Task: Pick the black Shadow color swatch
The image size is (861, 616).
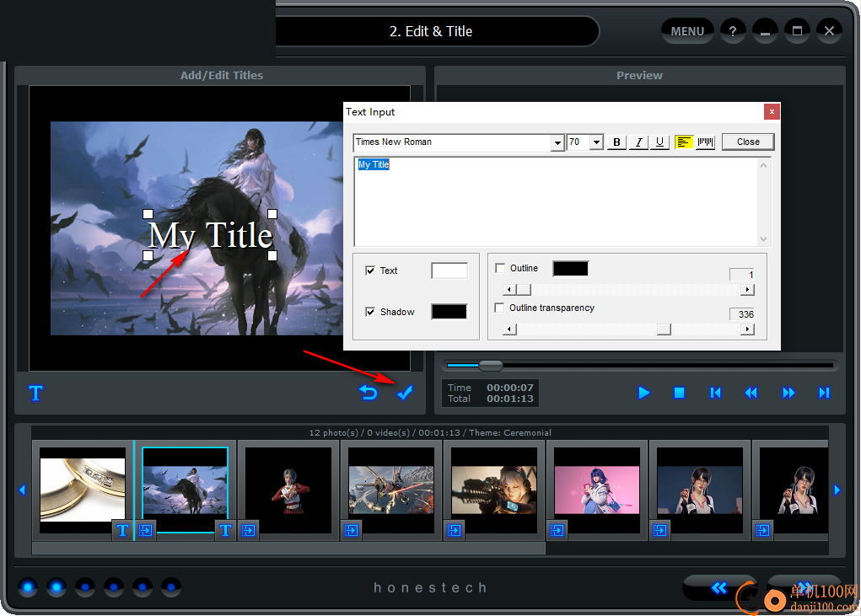Action: click(449, 312)
